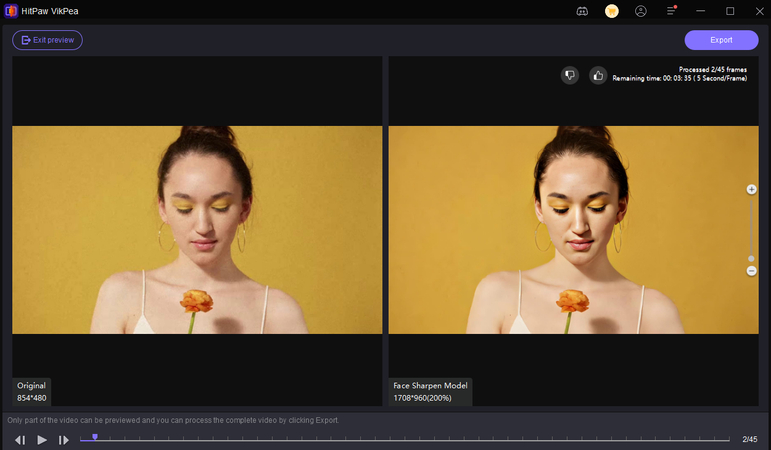Click the zoom slider handle
771x450 pixels.
751,259
